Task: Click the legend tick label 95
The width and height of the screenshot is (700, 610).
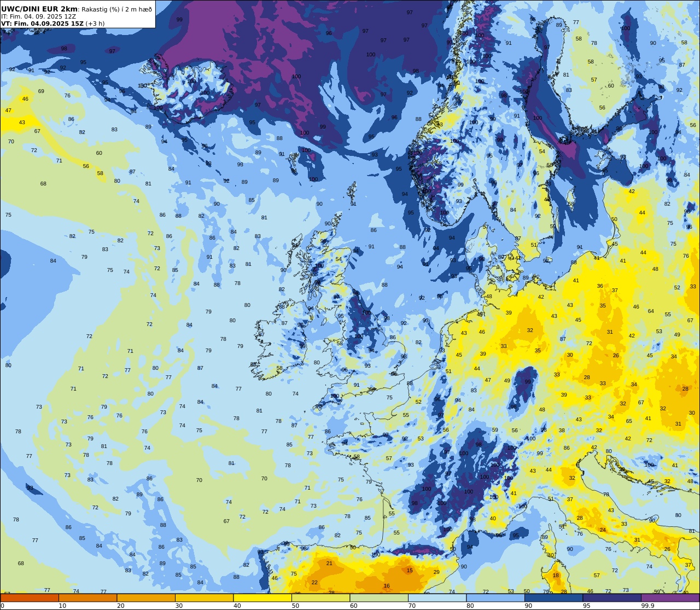Action: [x=587, y=606]
